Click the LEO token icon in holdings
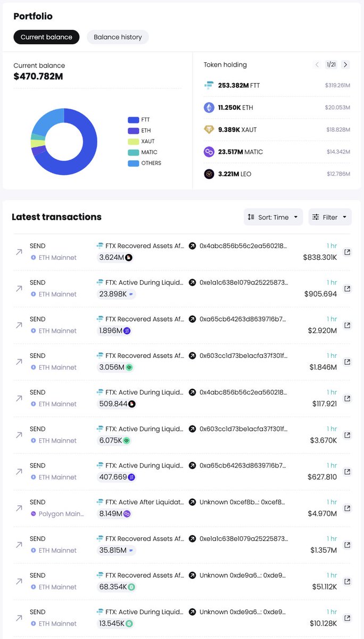 pyautogui.click(x=209, y=174)
